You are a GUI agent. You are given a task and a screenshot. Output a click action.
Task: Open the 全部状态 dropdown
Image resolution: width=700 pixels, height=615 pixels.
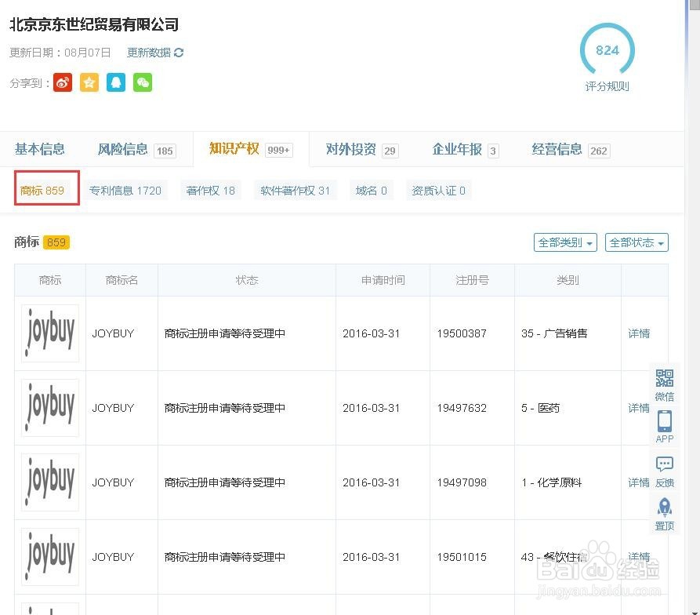click(x=637, y=242)
